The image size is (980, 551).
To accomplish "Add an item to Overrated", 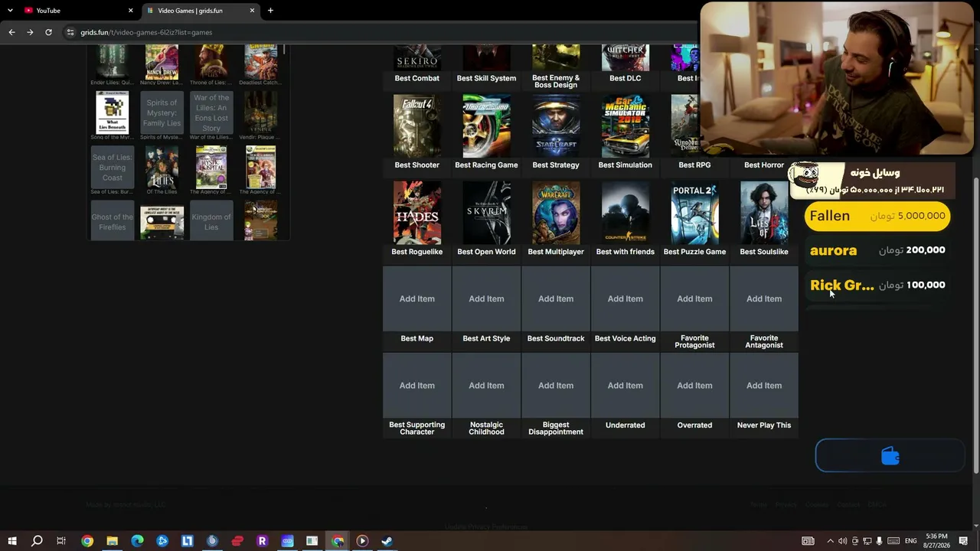I will click(694, 385).
